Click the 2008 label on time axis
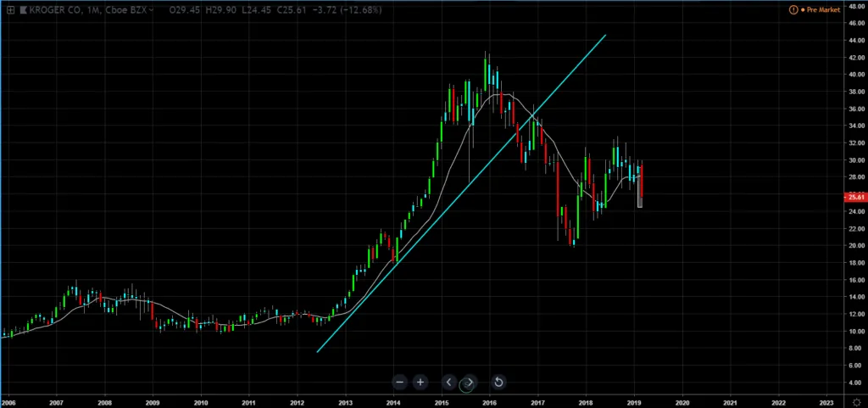868x408 pixels. pyautogui.click(x=104, y=403)
